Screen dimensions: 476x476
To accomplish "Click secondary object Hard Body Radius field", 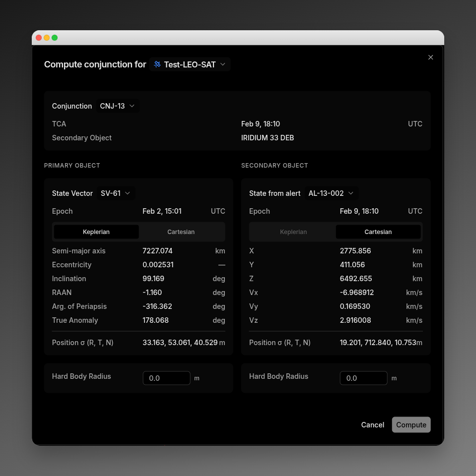I will click(x=363, y=378).
